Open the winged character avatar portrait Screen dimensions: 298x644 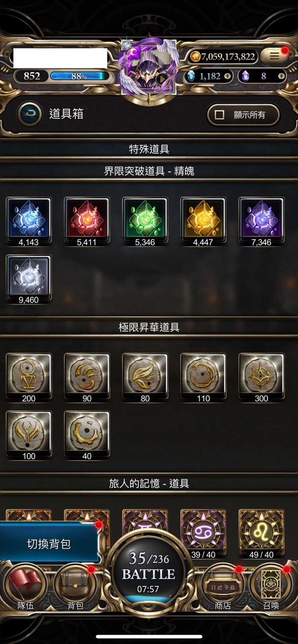[x=149, y=67]
